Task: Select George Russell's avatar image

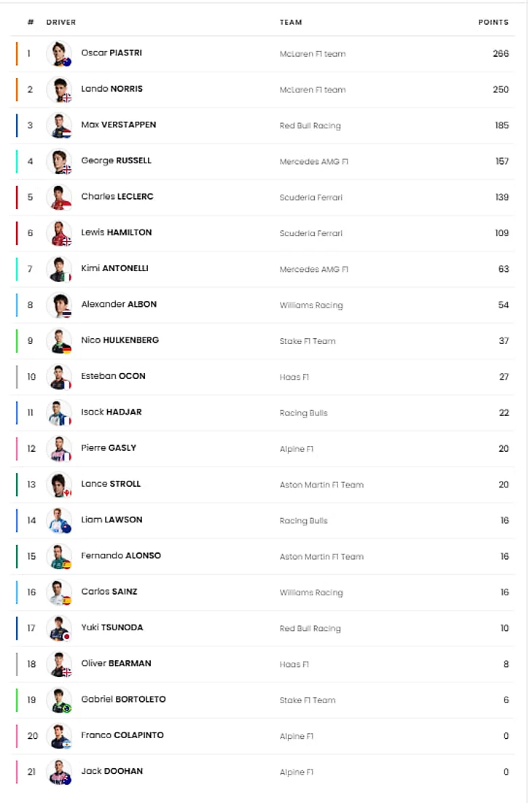Action: (x=59, y=161)
